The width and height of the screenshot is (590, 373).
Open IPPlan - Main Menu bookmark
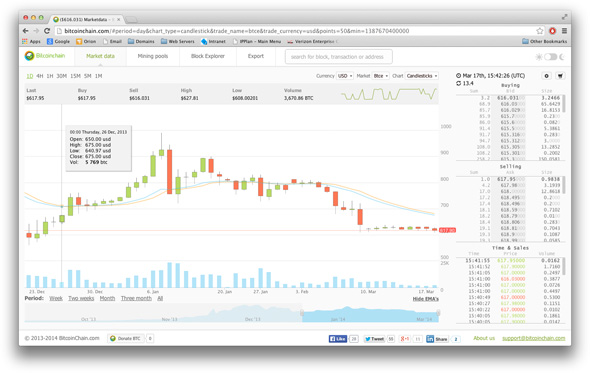[x=257, y=41]
